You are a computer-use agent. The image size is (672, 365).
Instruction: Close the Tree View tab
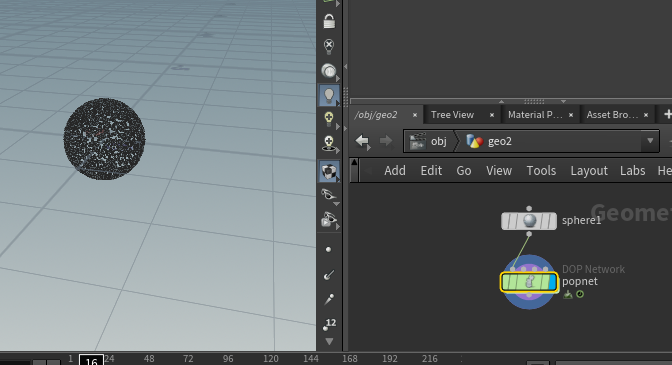click(x=492, y=115)
